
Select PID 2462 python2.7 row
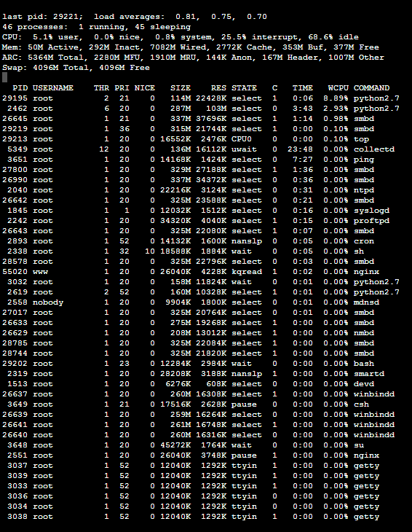click(x=201, y=109)
